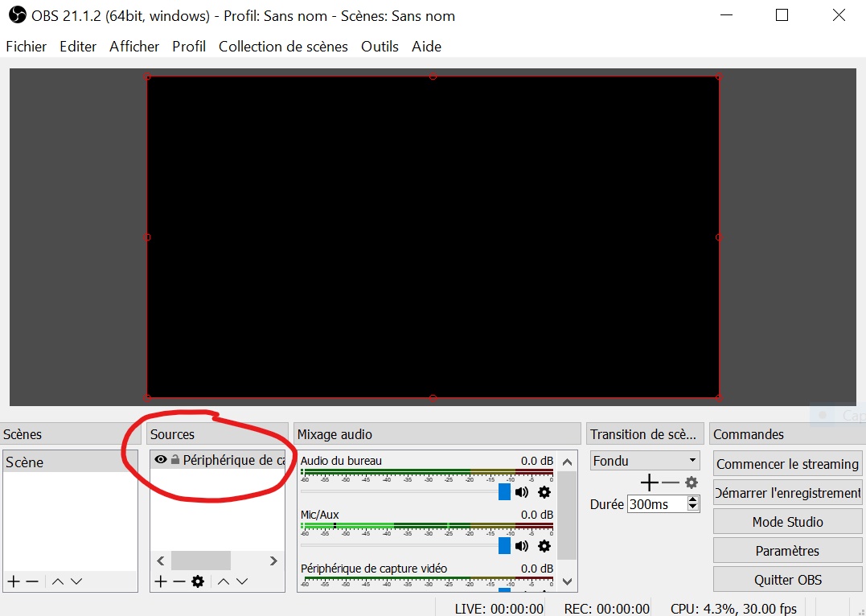866x616 pixels.
Task: Open source properties gear in Sources panel
Action: (x=198, y=581)
